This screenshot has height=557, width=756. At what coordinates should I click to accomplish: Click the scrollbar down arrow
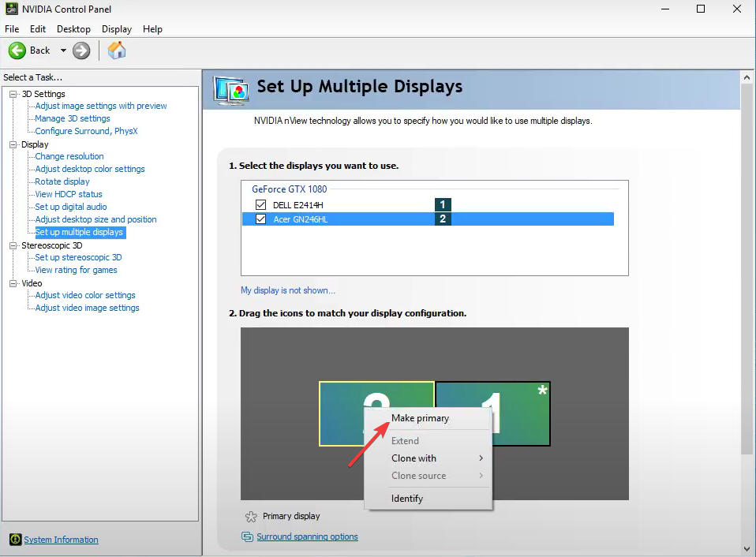click(x=747, y=549)
